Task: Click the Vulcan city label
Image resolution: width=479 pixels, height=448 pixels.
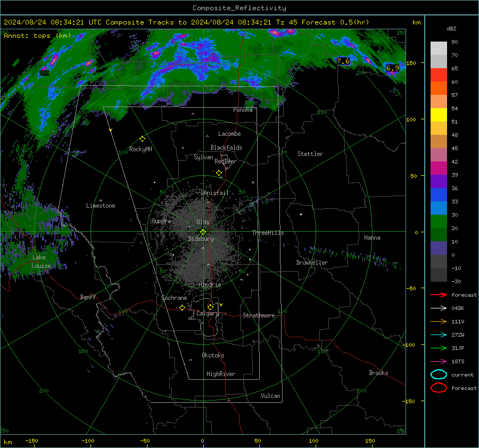Action: tap(270, 396)
